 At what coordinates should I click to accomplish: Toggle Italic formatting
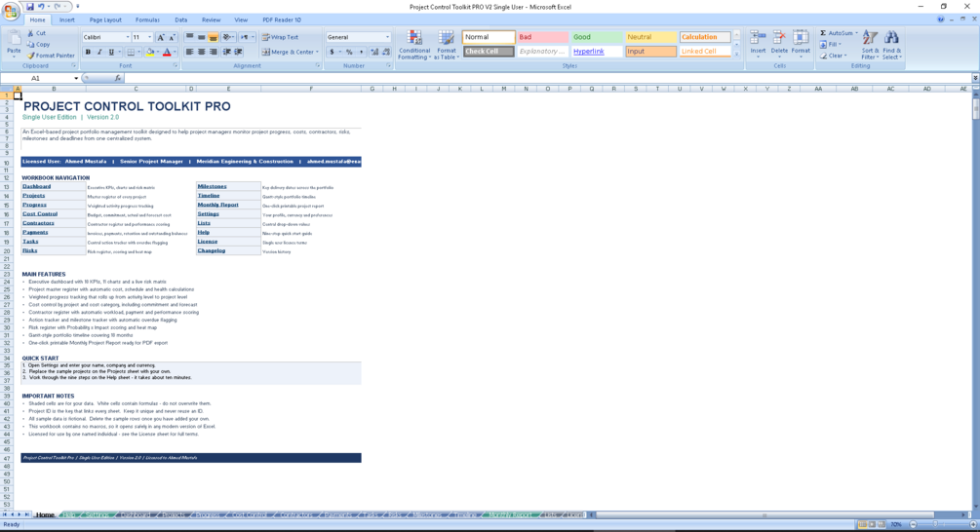point(98,52)
